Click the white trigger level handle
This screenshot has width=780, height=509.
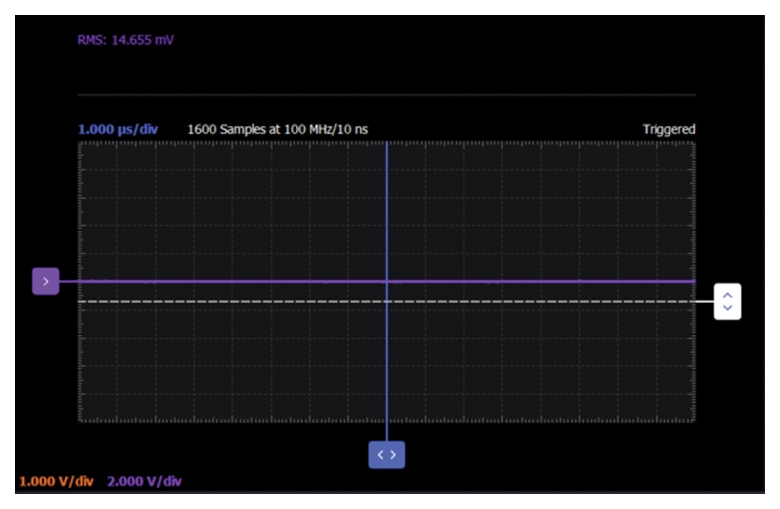point(727,301)
